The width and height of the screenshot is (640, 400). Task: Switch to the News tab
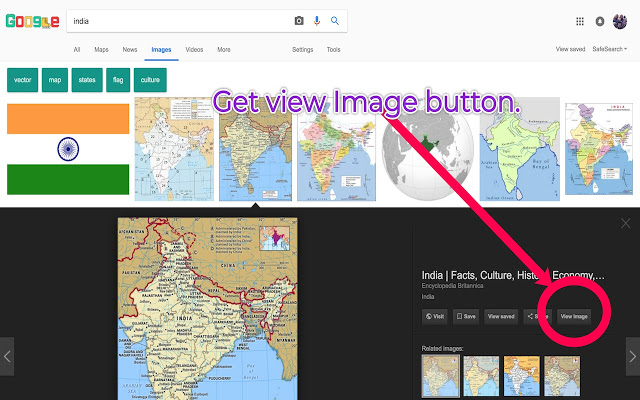tap(130, 49)
